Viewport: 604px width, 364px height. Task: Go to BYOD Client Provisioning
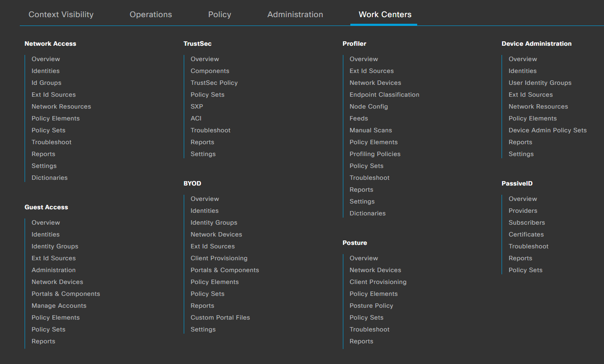pyautogui.click(x=219, y=258)
